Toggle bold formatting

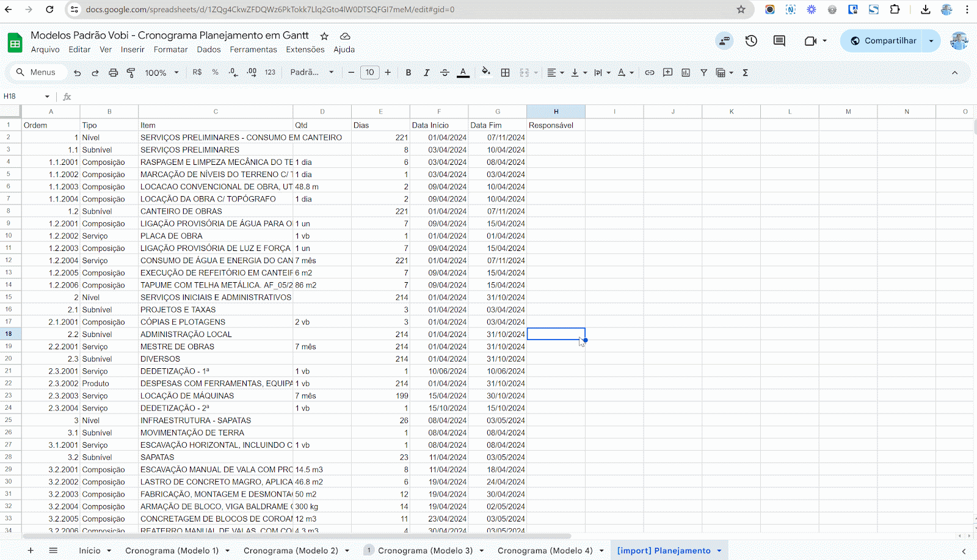[x=409, y=73]
